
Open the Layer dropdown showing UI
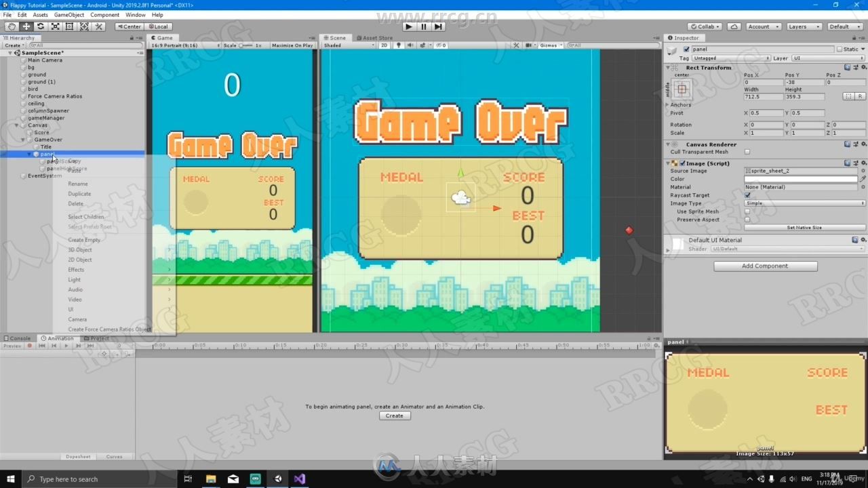click(x=829, y=58)
